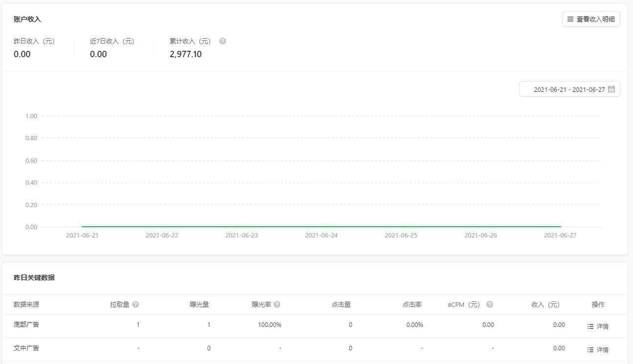Click the 累计收入 value 2,977.10
Screen dimensions: 633x364
185,54
